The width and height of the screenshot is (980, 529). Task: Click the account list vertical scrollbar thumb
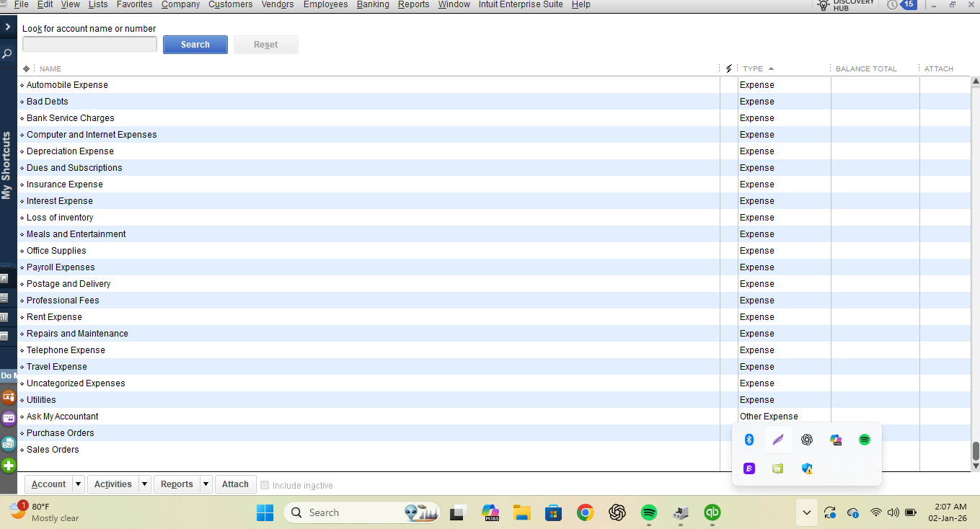[976, 451]
